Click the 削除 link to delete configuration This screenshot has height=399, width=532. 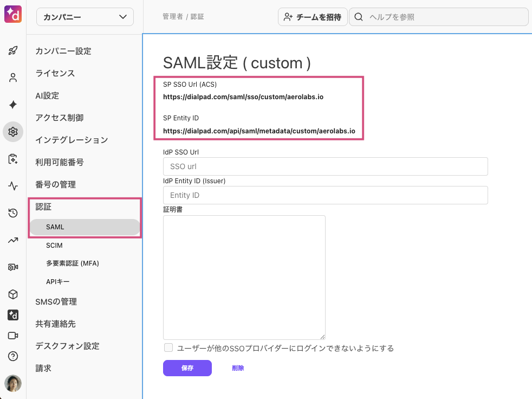[x=238, y=368]
